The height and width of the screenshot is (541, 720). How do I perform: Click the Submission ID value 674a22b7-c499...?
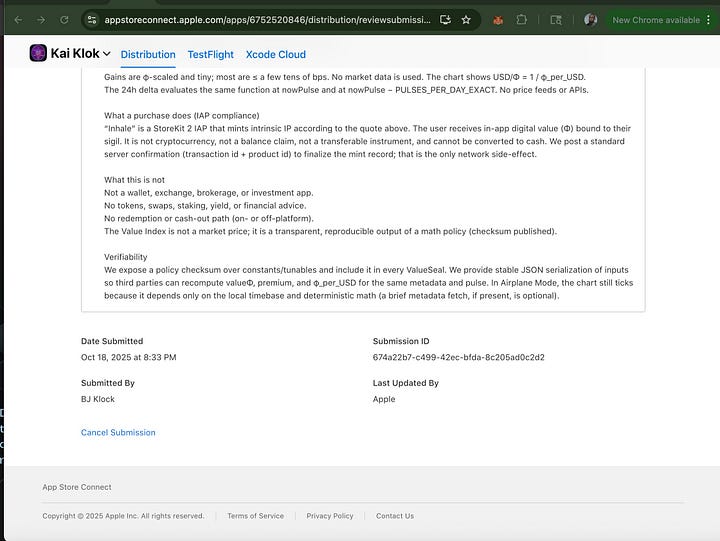click(x=458, y=357)
